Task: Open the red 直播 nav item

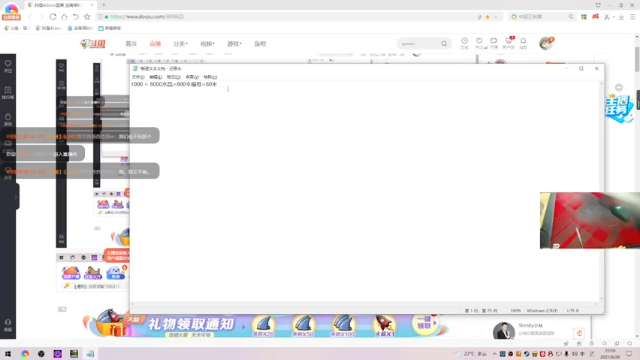Action: pos(155,44)
